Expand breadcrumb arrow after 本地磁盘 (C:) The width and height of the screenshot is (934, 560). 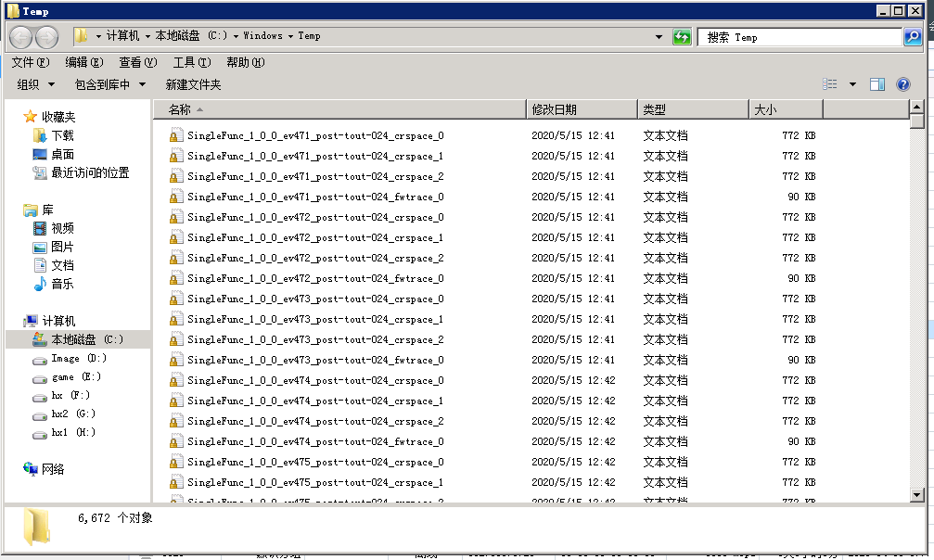click(236, 36)
